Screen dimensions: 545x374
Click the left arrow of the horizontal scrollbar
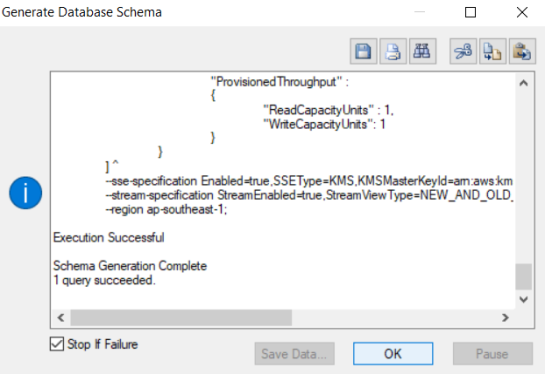coord(61,317)
